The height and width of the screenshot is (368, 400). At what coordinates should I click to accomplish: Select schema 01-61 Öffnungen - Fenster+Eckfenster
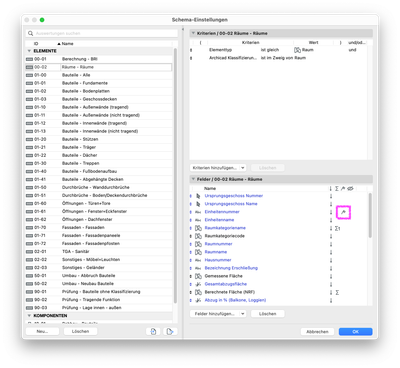pyautogui.click(x=99, y=211)
